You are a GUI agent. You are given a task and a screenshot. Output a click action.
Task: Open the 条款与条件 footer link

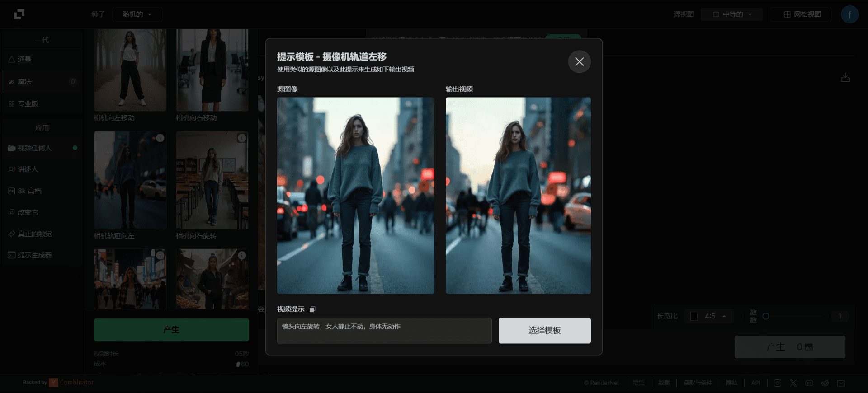(698, 383)
